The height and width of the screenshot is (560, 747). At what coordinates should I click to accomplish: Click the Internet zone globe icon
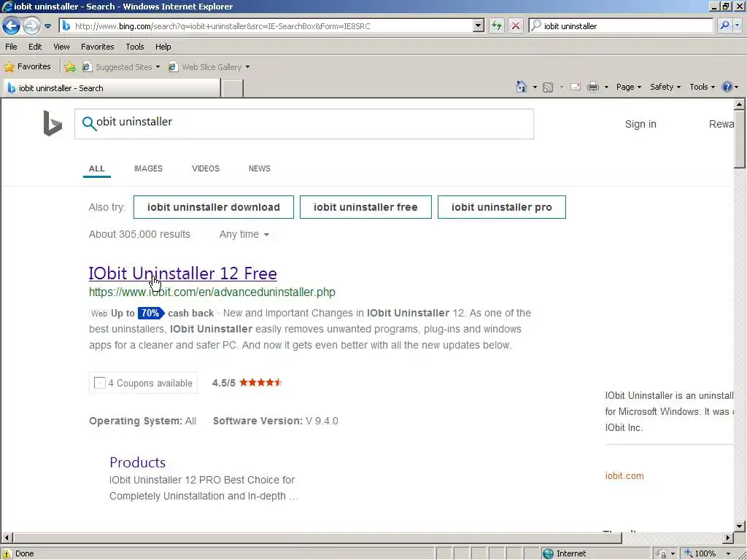click(549, 553)
